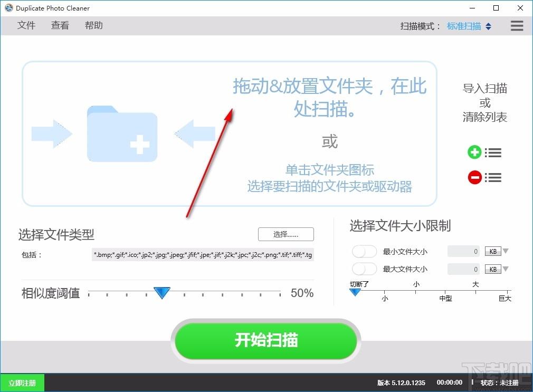Toggle the 最大文件大小 switch
533x392 pixels.
tap(364, 269)
